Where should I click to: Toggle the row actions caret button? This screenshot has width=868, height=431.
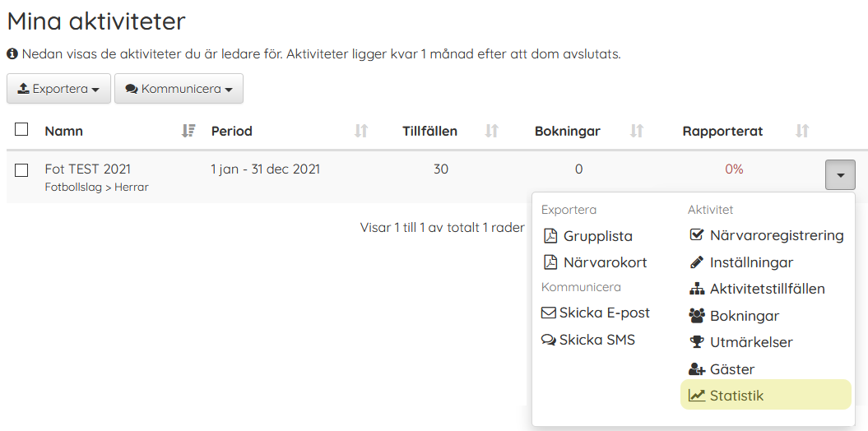click(840, 175)
